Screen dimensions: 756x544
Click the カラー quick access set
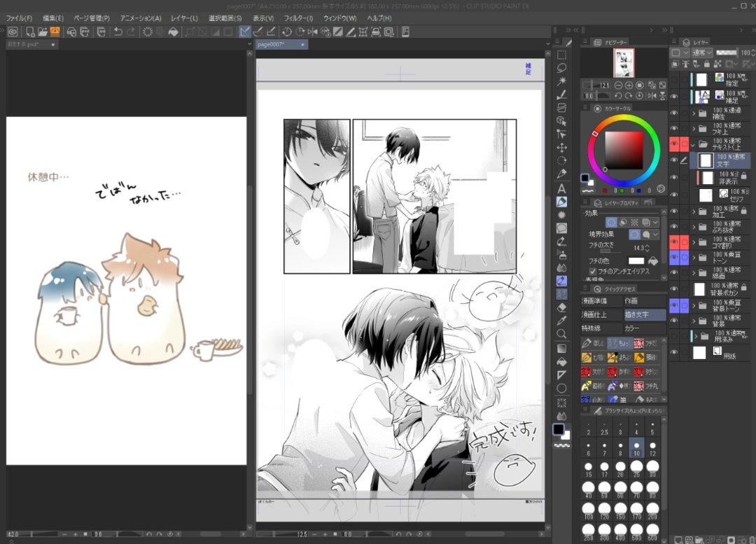click(x=645, y=328)
